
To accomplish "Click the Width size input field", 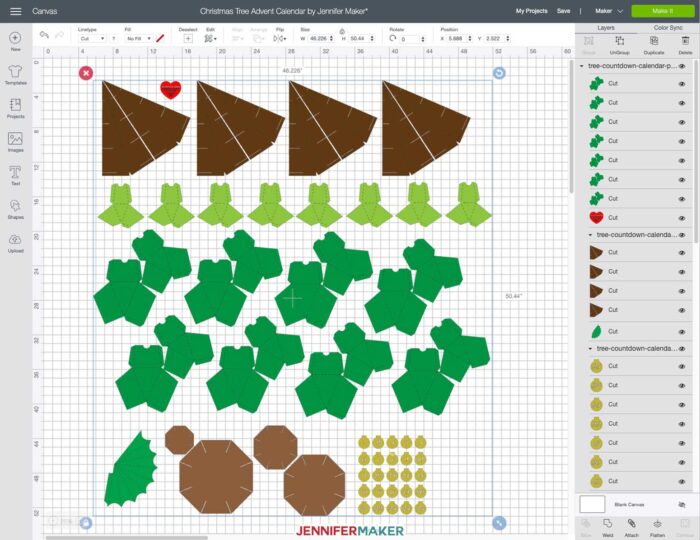I will tap(318, 39).
